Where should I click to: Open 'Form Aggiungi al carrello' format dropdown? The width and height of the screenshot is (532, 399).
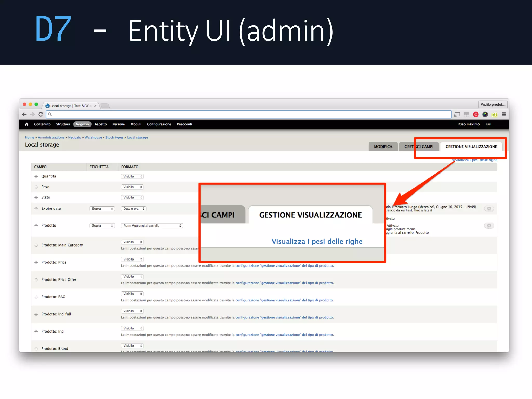(152, 225)
